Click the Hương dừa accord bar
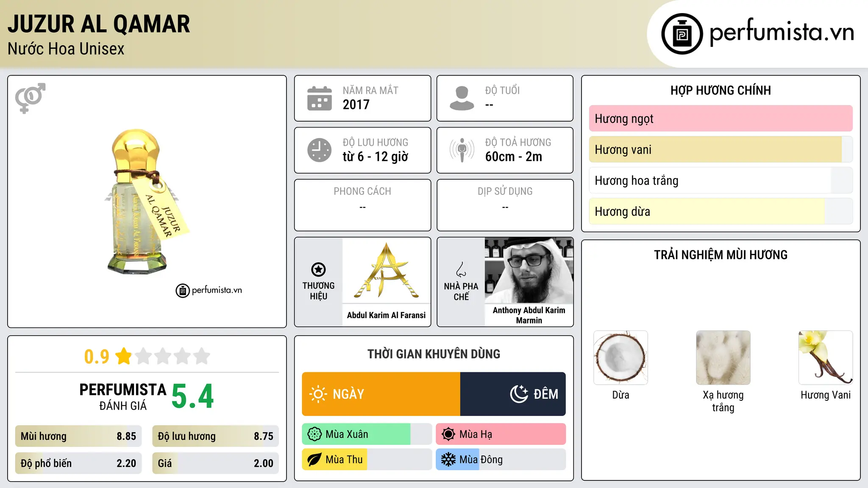This screenshot has width=868, height=488. click(721, 211)
